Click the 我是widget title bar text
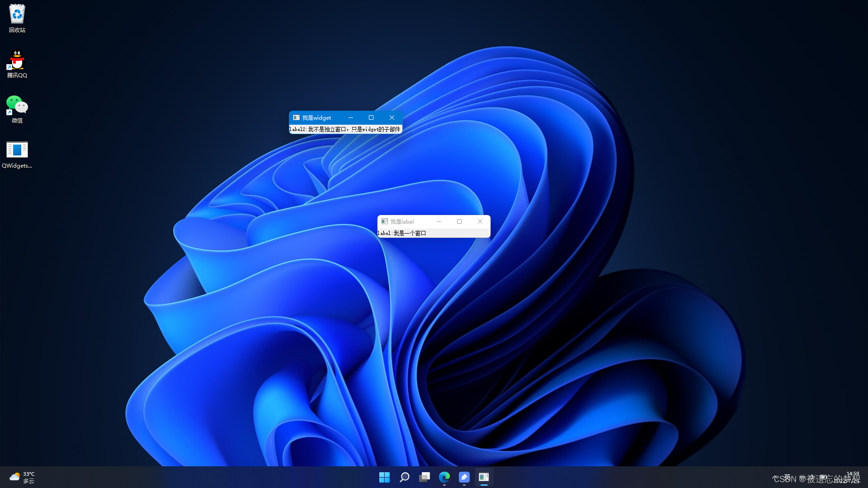868x488 pixels. click(316, 117)
